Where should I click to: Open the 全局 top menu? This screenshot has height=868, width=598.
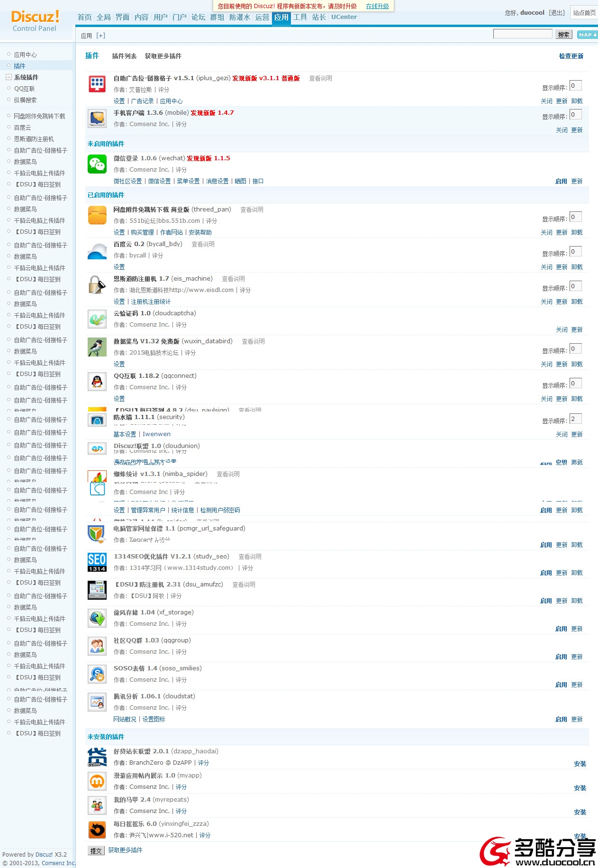click(104, 17)
